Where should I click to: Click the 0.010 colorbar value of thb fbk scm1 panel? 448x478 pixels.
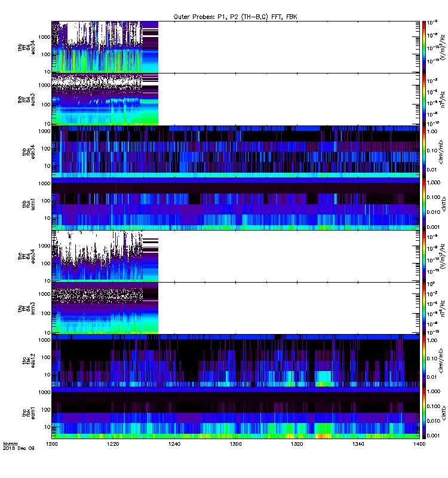(434, 212)
